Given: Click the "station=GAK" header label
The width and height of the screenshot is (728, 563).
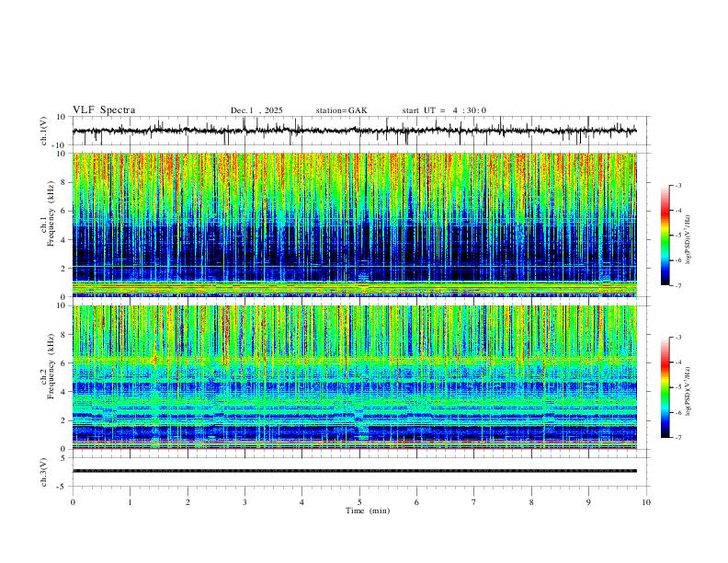Looking at the screenshot, I should pyautogui.click(x=341, y=110).
